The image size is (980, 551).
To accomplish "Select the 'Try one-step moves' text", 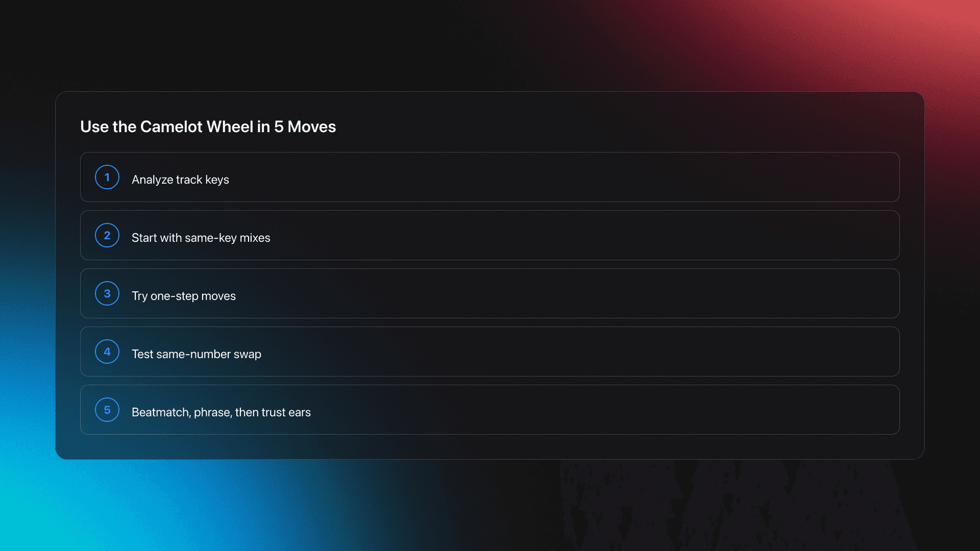I will pyautogui.click(x=184, y=296).
